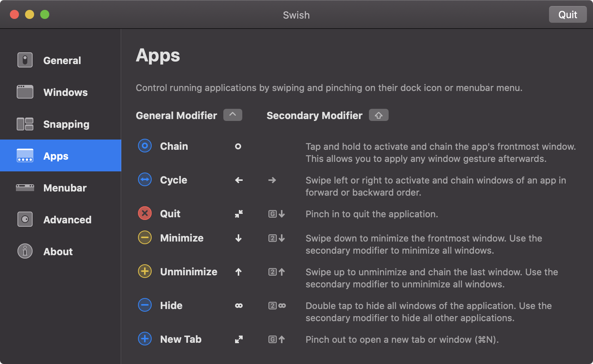Open the General Modifier control-key selector
Viewport: 593px width, 364px height.
(233, 115)
